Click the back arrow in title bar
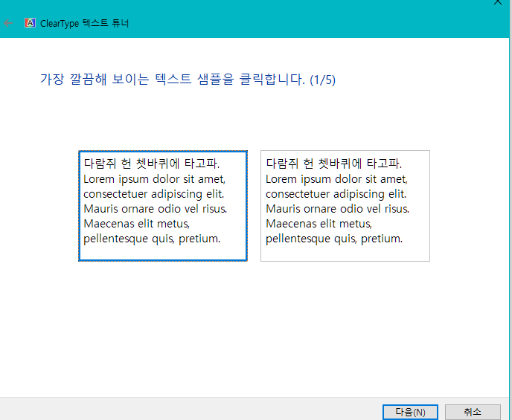This screenshot has width=512, height=420. click(8, 23)
